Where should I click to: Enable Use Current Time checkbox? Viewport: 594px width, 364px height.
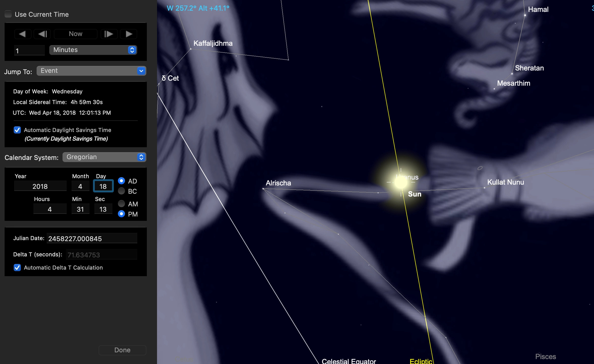(x=8, y=14)
